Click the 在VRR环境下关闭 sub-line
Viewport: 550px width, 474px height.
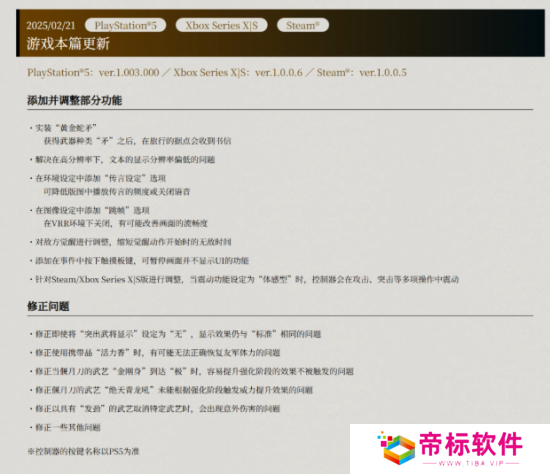coord(126,223)
